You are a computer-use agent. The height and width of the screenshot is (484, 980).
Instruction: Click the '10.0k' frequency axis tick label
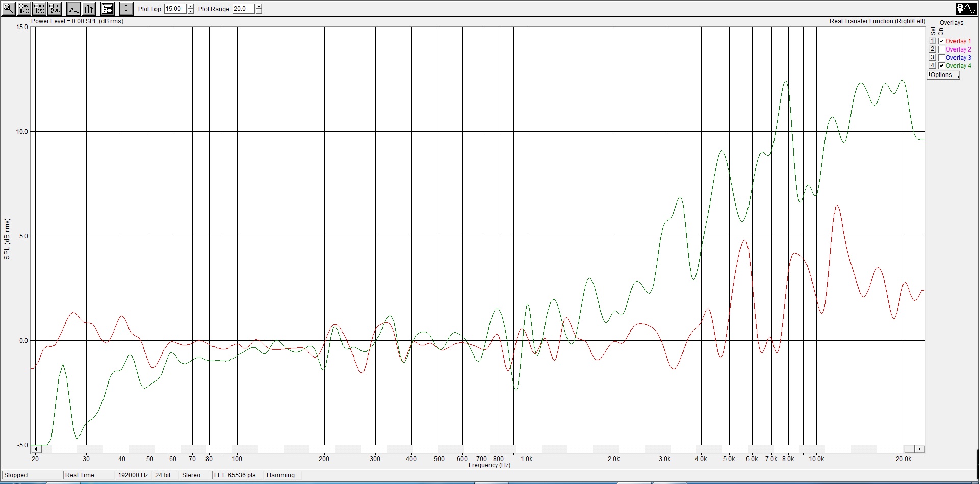click(x=816, y=459)
